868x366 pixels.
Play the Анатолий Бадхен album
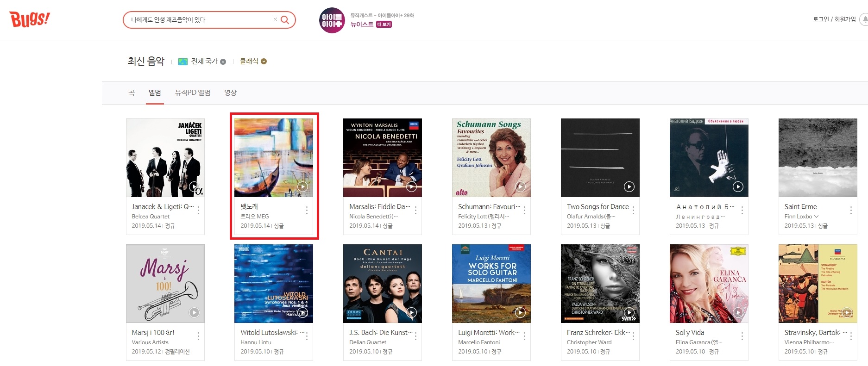738,187
